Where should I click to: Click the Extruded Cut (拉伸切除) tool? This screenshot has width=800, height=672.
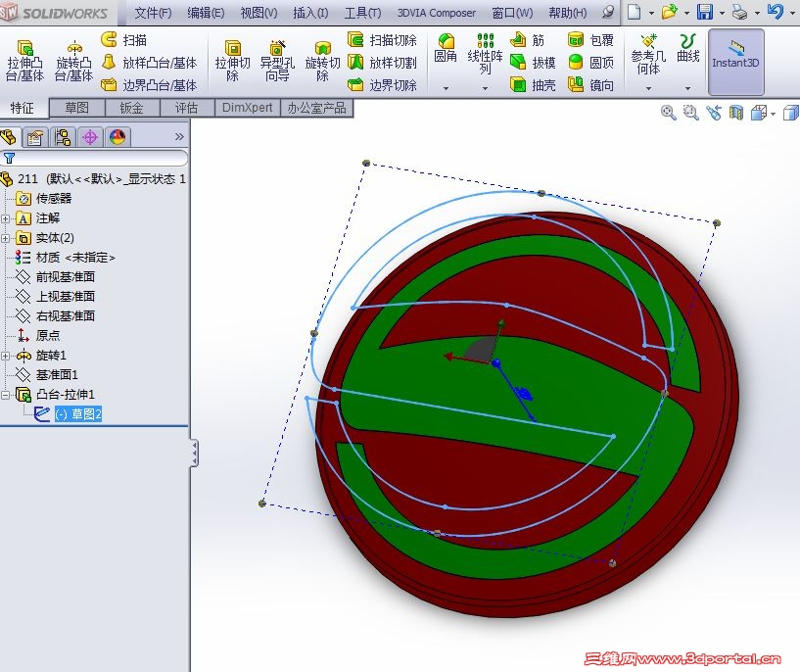(233, 60)
